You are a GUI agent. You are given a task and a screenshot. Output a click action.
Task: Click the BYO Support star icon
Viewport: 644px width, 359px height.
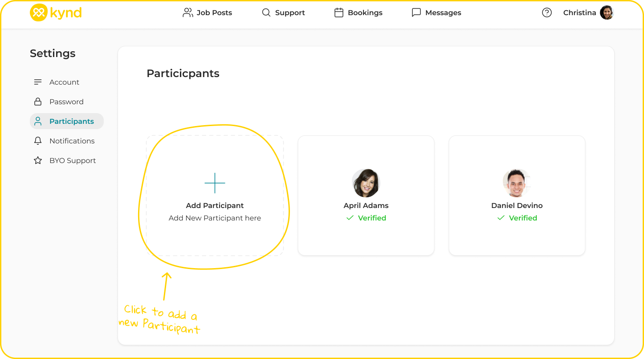pyautogui.click(x=38, y=161)
